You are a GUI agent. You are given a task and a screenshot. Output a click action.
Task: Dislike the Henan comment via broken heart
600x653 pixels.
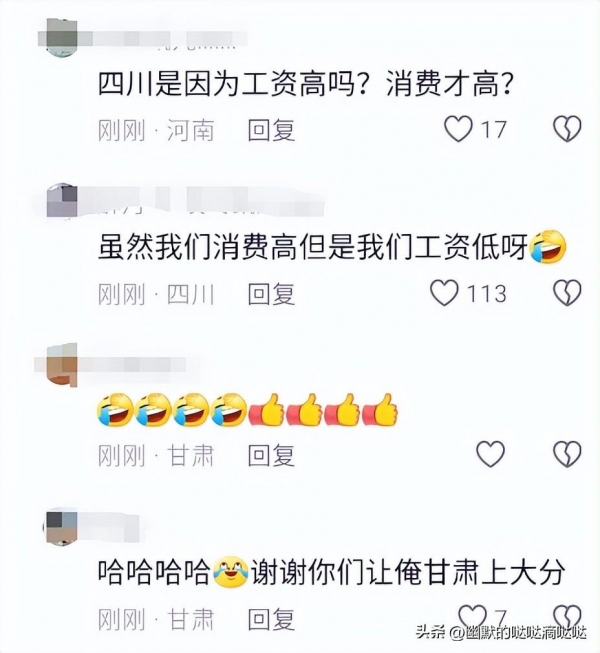(x=567, y=129)
